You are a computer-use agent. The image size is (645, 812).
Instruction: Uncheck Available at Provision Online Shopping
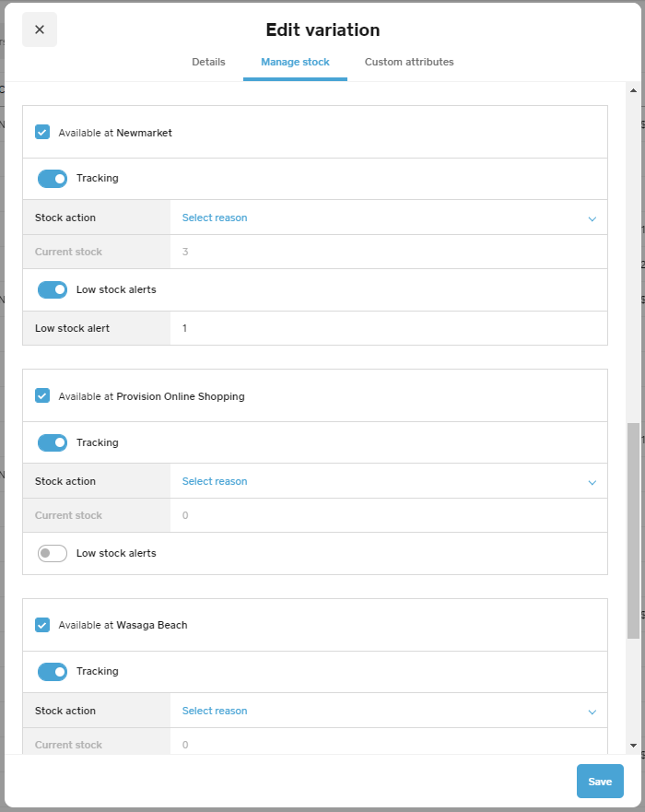(42, 395)
